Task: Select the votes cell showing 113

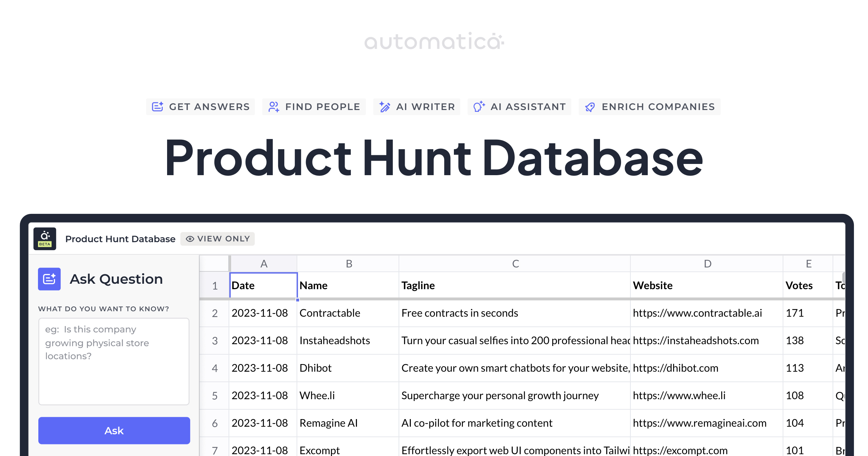Action: pos(808,368)
